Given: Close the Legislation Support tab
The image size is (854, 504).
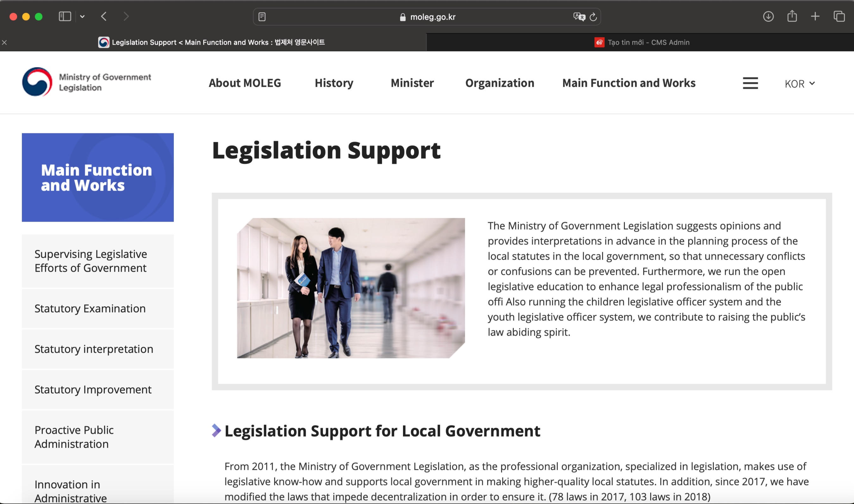Looking at the screenshot, I should point(4,42).
